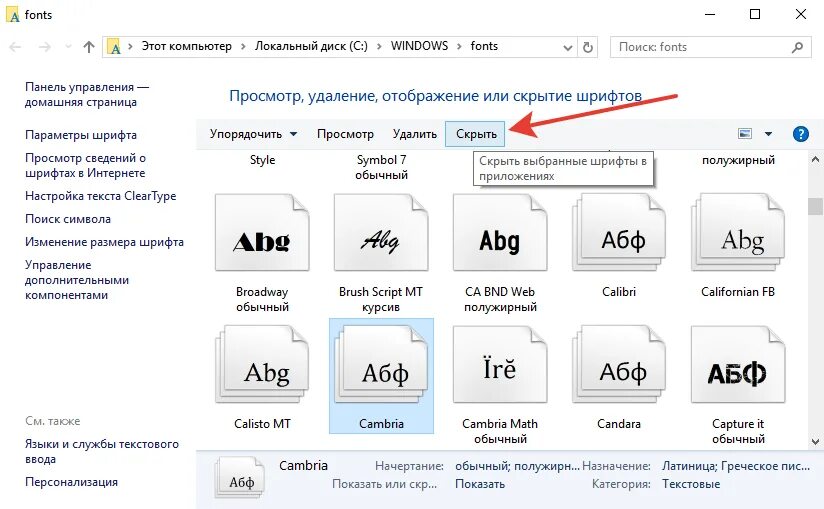Navigate forward with the forward arrow
This screenshot has width=824, height=509.
coord(45,47)
